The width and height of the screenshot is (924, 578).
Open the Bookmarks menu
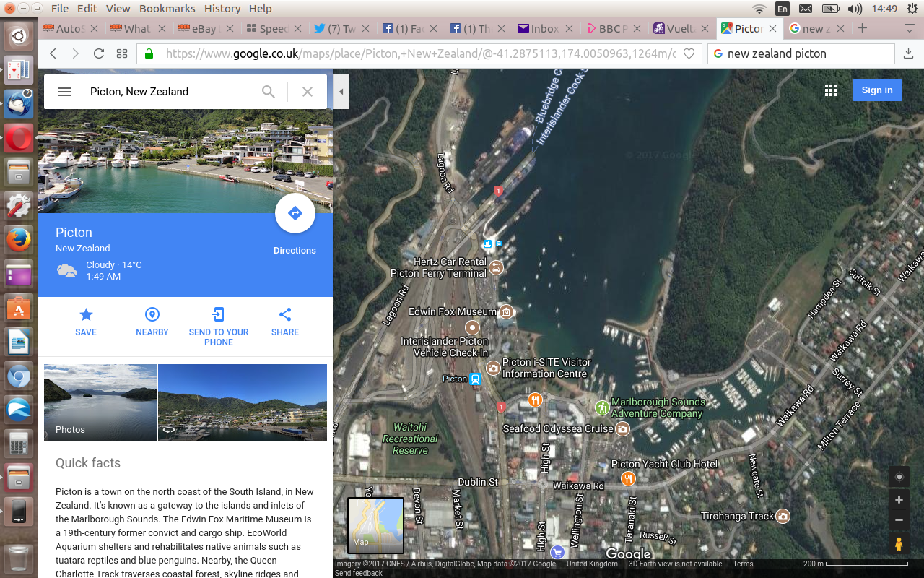pyautogui.click(x=167, y=9)
